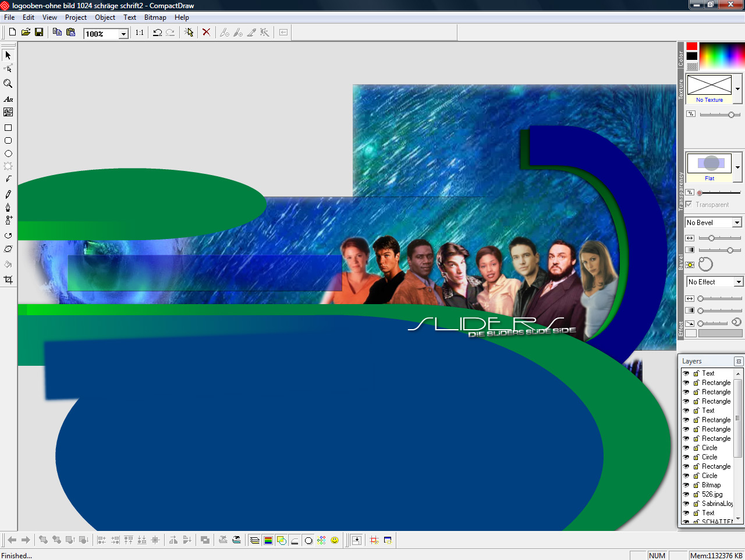This screenshot has width=745, height=560.
Task: Select the red color swatch
Action: click(691, 46)
